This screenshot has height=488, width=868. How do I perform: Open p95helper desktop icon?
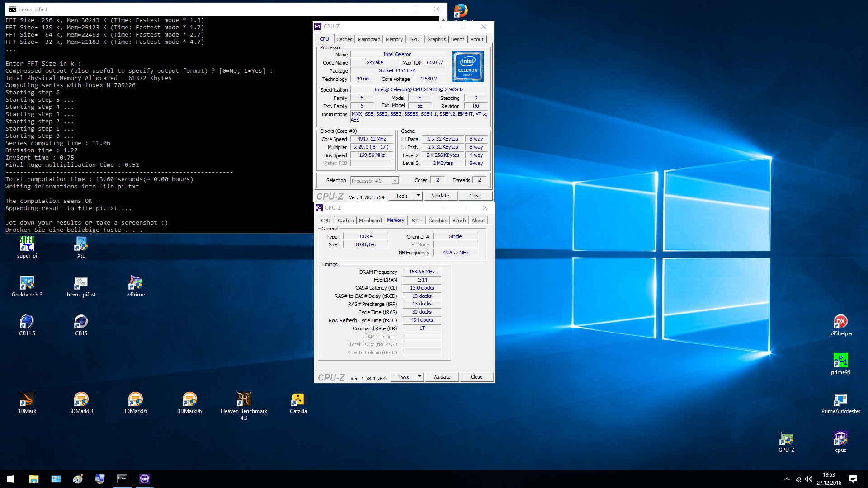click(x=841, y=325)
